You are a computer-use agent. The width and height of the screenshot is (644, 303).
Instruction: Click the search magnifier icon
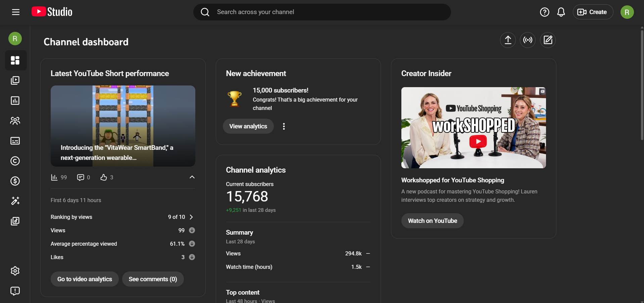205,12
